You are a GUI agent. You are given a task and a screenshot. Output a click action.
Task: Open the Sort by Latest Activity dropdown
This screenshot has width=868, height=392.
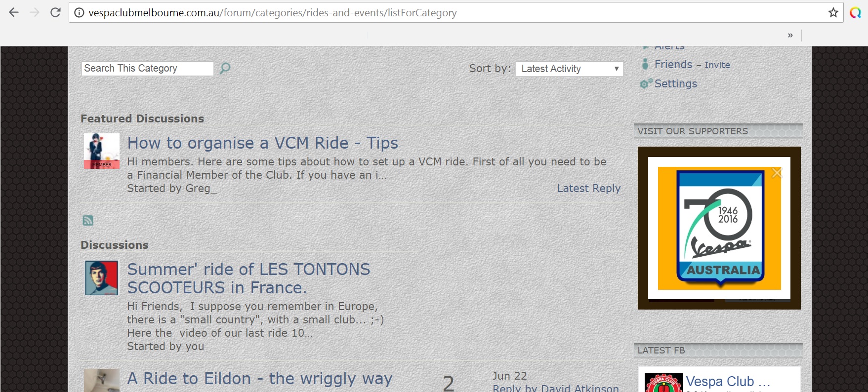point(569,69)
